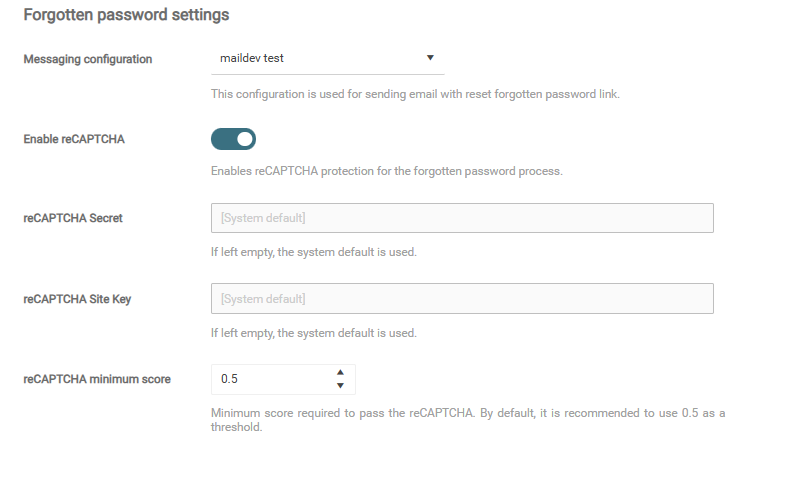Click the Enable reCAPTCHA label

pos(74,139)
